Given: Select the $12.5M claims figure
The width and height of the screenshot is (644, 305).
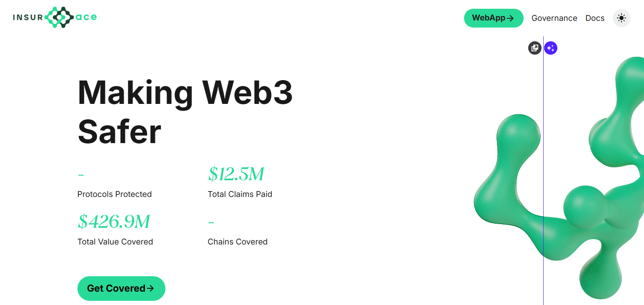Looking at the screenshot, I should coord(236,174).
